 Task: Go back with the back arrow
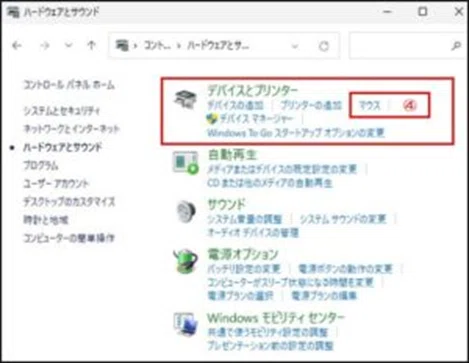click(17, 45)
